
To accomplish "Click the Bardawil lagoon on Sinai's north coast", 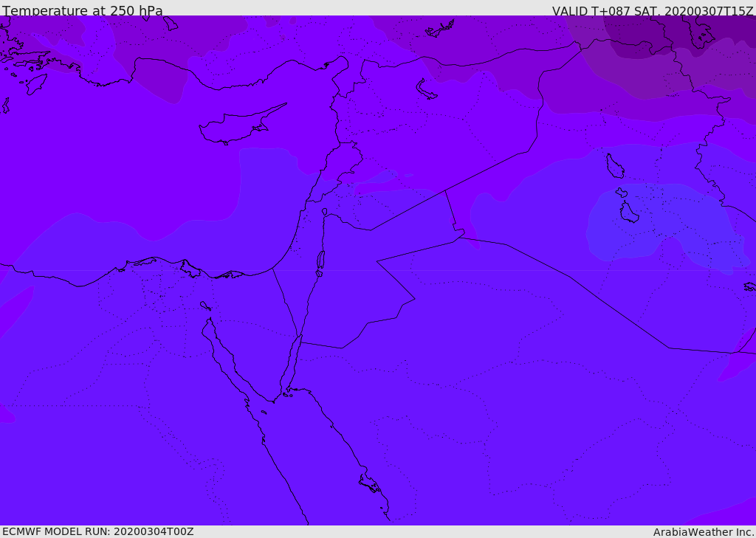I will [x=230, y=275].
